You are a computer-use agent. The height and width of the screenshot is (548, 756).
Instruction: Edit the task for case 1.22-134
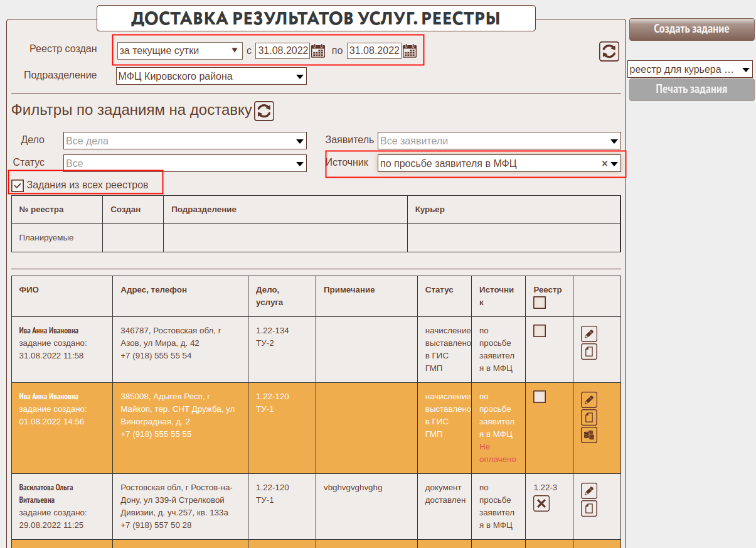pyautogui.click(x=588, y=333)
